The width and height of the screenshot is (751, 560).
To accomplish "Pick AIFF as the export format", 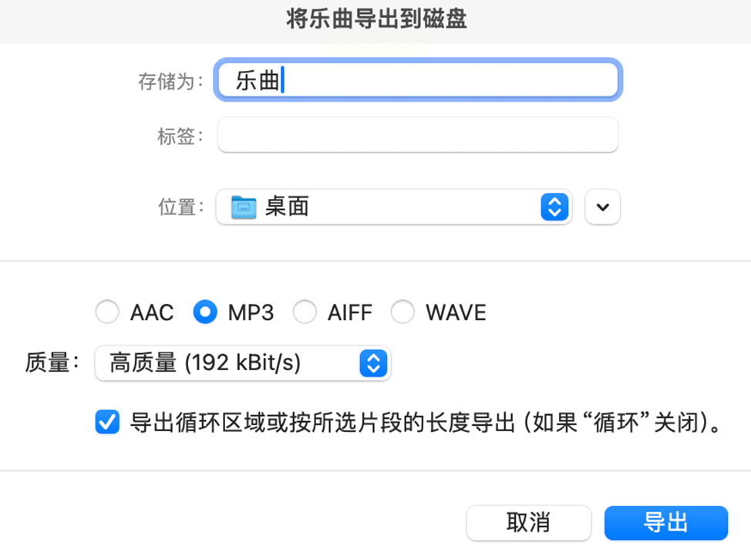I will (x=305, y=312).
